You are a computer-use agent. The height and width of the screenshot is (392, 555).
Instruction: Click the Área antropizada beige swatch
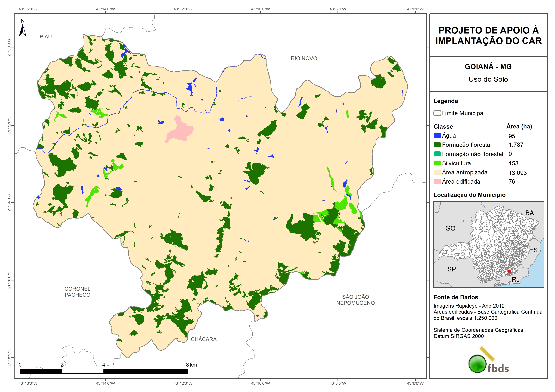click(437, 172)
